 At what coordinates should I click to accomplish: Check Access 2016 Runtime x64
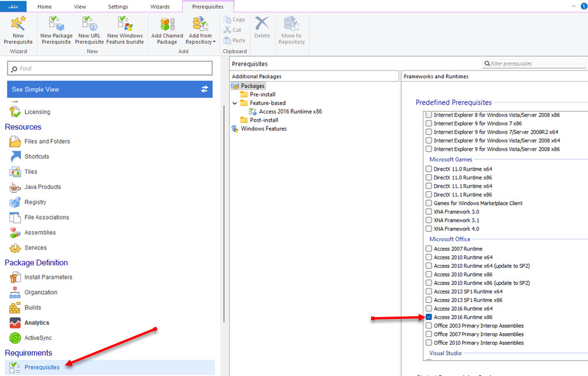pos(429,308)
